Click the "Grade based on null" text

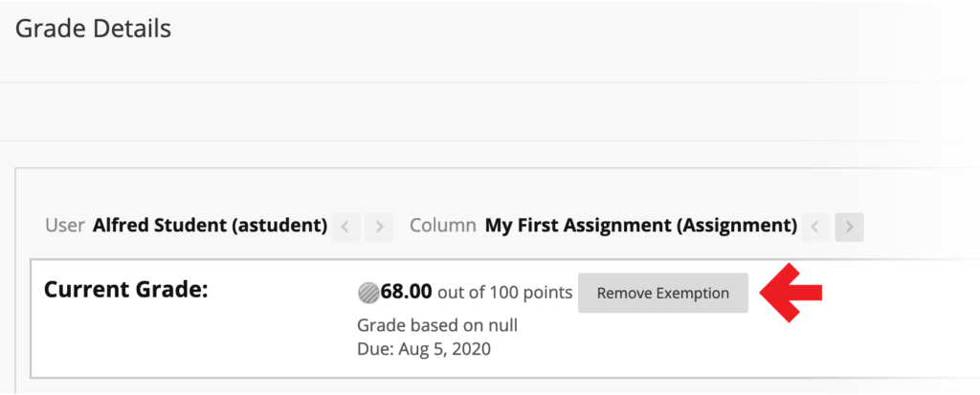click(x=436, y=325)
